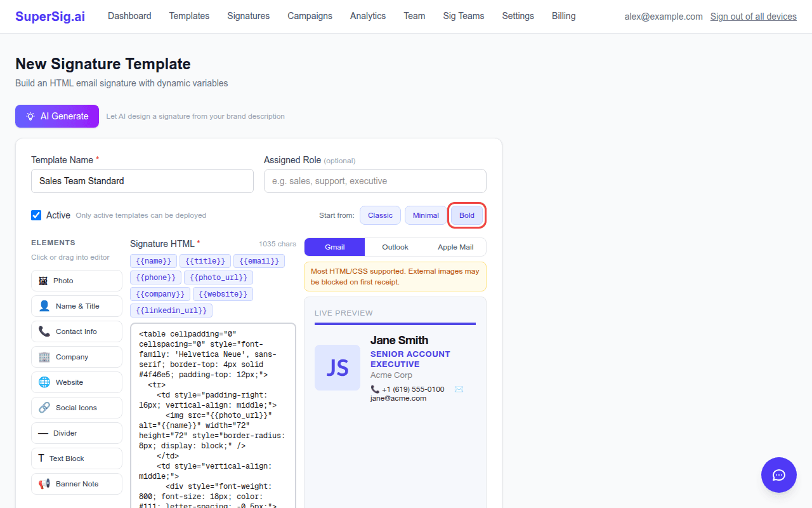Click the AI Generate button
Viewport: 812px width, 508px height.
click(57, 116)
